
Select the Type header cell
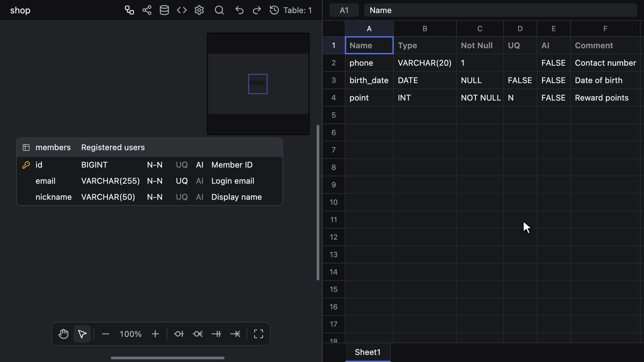click(x=425, y=45)
